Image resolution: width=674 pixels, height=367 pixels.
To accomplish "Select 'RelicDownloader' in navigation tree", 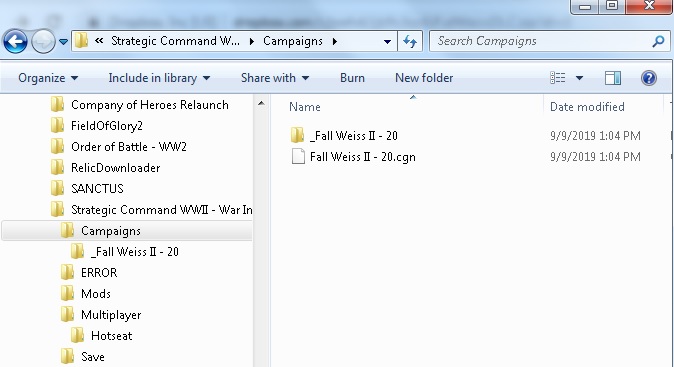I will click(x=116, y=168).
